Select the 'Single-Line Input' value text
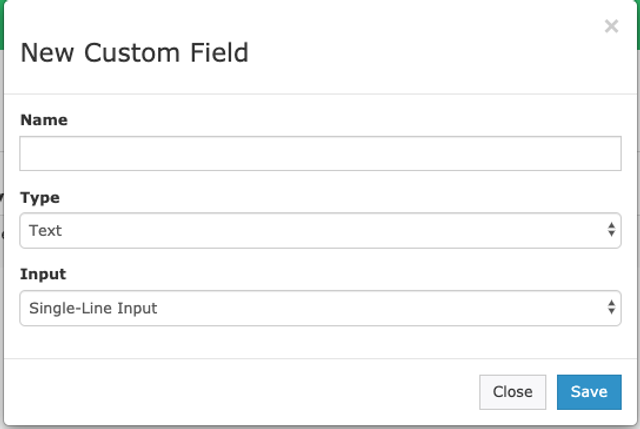The width and height of the screenshot is (640, 429). [x=93, y=308]
